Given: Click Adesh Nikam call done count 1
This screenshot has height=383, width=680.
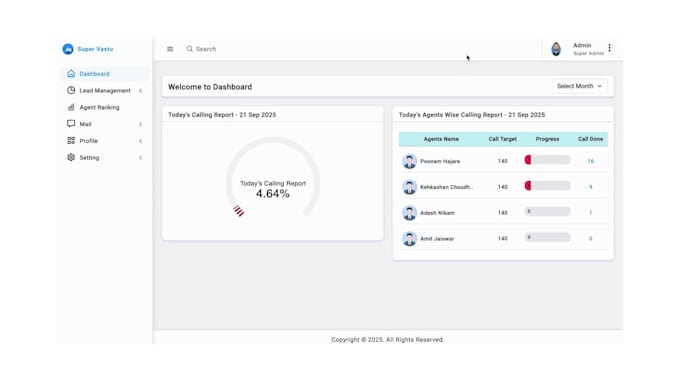Looking at the screenshot, I should (590, 213).
